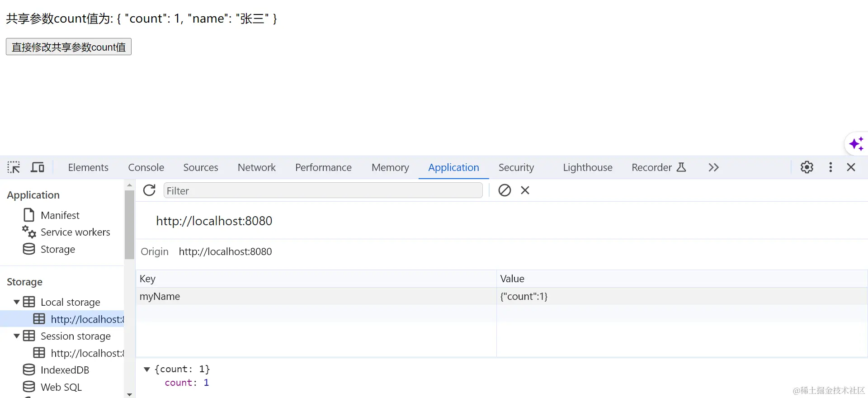Select the myName key cell
The width and height of the screenshot is (868, 398).
point(316,296)
